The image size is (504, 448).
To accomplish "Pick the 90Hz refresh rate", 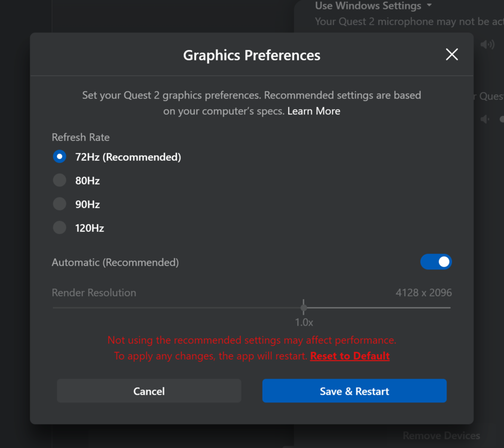I will click(x=60, y=204).
